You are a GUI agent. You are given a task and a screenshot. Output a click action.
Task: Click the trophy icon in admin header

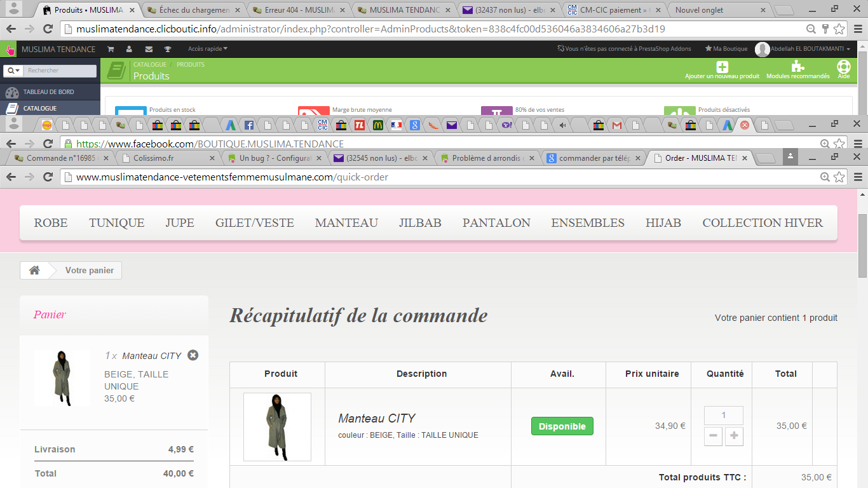pyautogui.click(x=168, y=49)
